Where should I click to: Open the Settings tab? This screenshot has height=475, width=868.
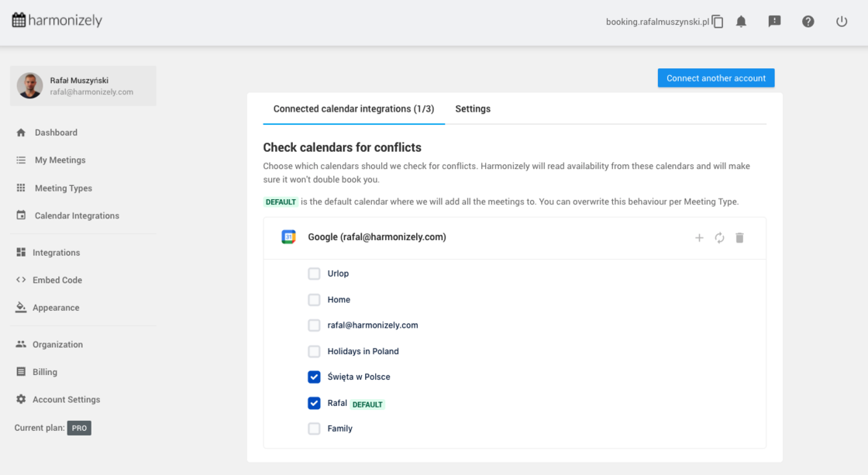[473, 109]
